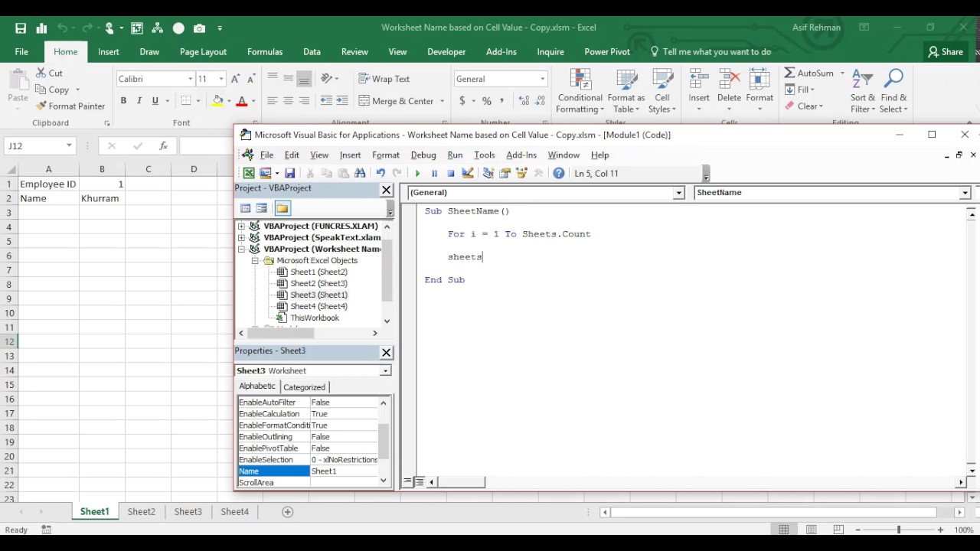
Task: Open the Debug menu in VBA editor
Action: (x=423, y=155)
